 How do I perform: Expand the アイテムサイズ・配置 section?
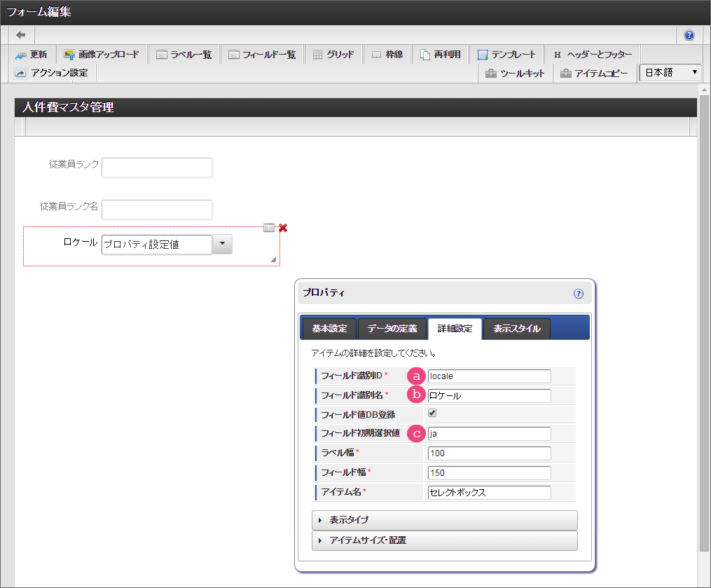tap(444, 540)
